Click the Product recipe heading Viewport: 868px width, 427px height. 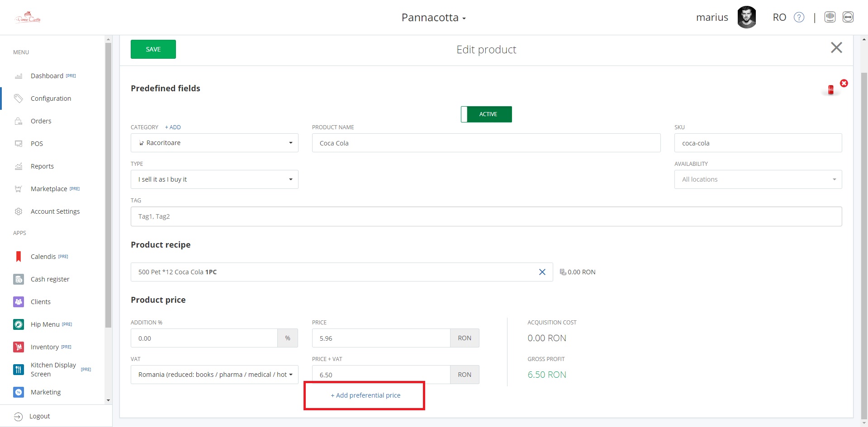161,245
